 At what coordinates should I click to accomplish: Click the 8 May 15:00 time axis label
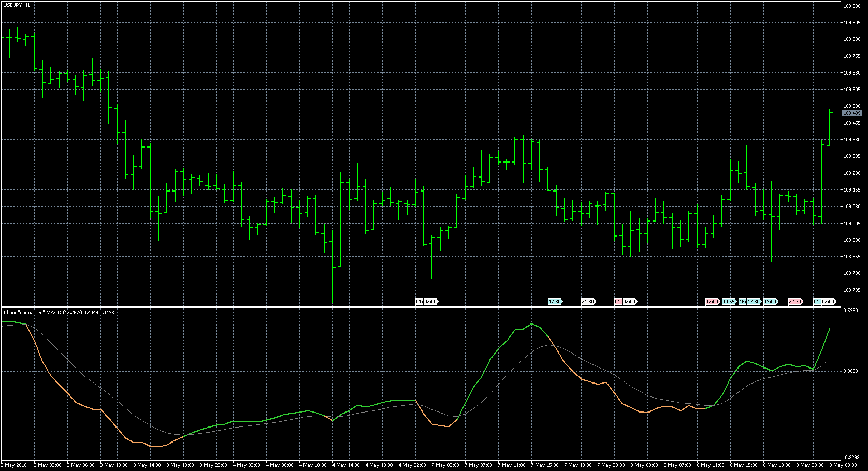(744, 465)
